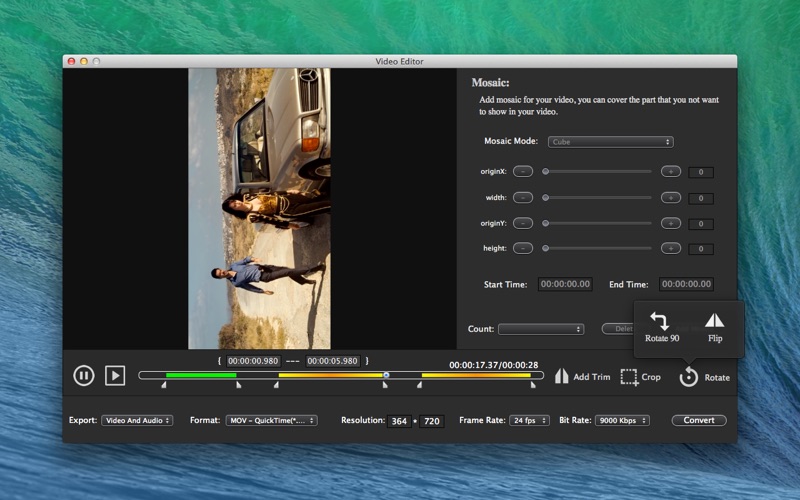Open the Rotate tool
800x500 pixels.
pyautogui.click(x=689, y=377)
